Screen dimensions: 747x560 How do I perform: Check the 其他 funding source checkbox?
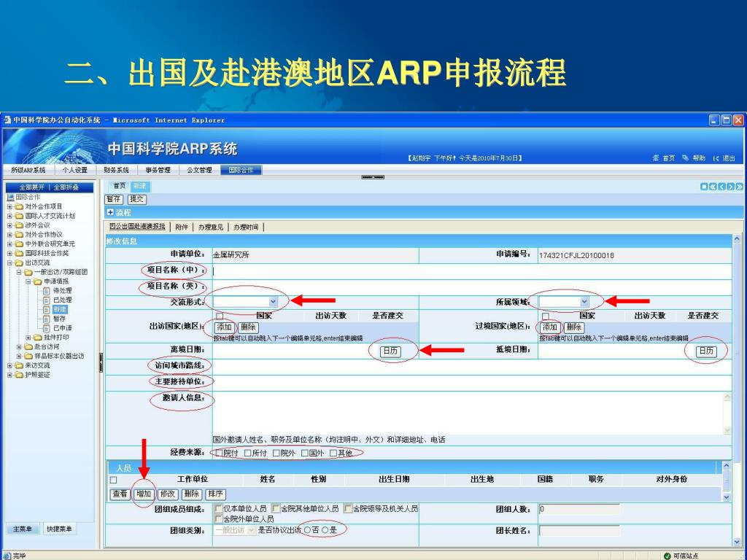pyautogui.click(x=333, y=453)
